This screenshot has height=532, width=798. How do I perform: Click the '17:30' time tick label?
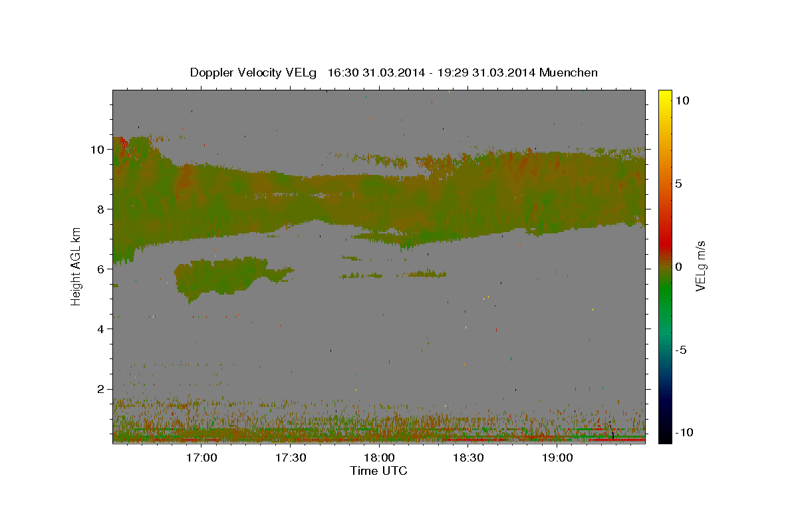(x=290, y=458)
